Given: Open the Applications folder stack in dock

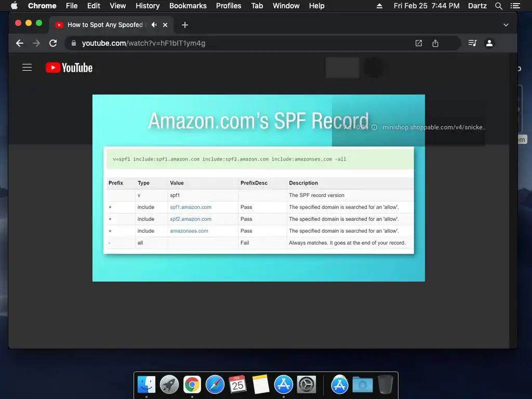Looking at the screenshot, I should click(340, 385).
